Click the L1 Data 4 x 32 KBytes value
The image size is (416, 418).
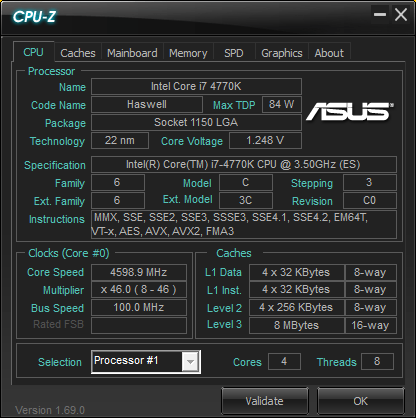pos(296,272)
